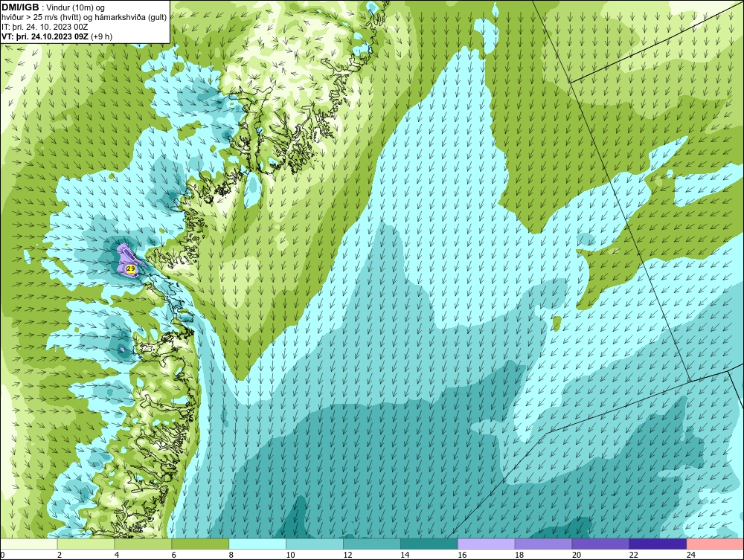The width and height of the screenshot is (744, 560).
Task: Click the legend scale label '2'
Action: pyautogui.click(x=60, y=555)
